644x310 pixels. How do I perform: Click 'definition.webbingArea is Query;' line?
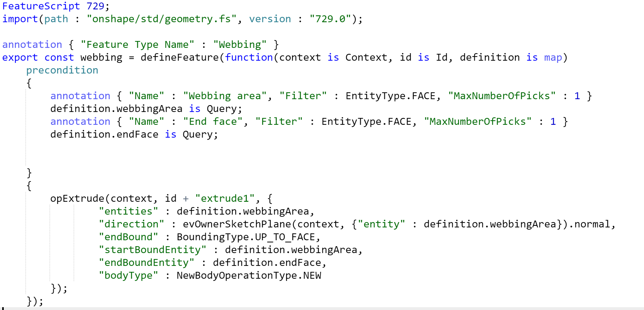pos(146,109)
